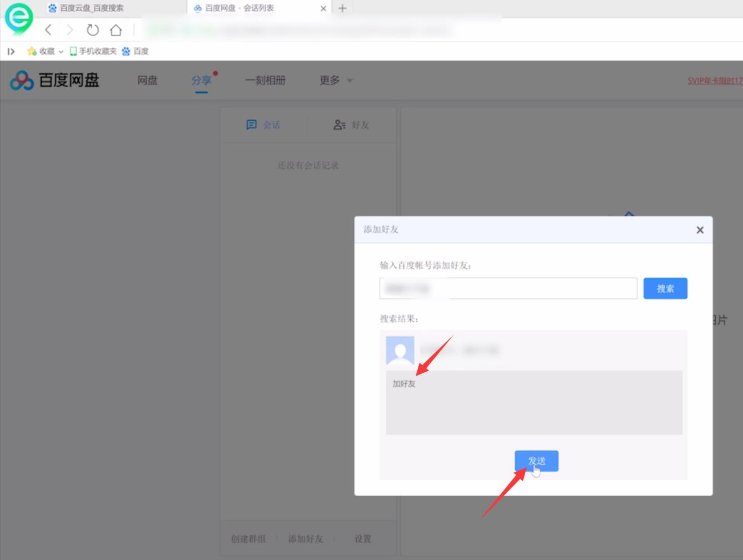
Task: Close the 添加好友 dialog
Action: point(700,230)
